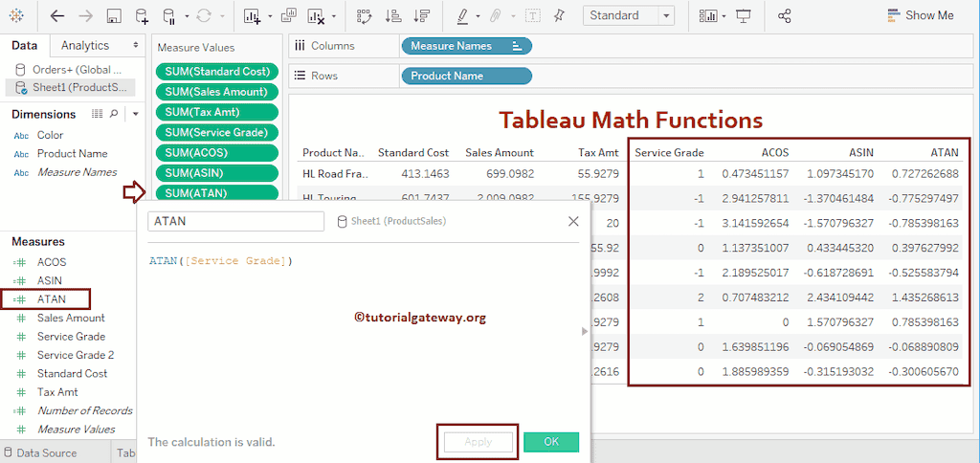Click the Group Members paperclip icon

[x=496, y=16]
